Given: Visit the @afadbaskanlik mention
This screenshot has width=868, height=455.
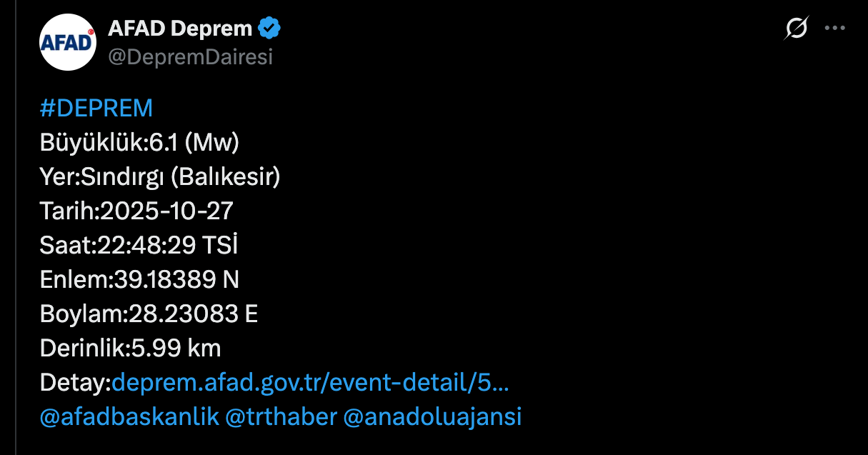Looking at the screenshot, I should coord(129,416).
